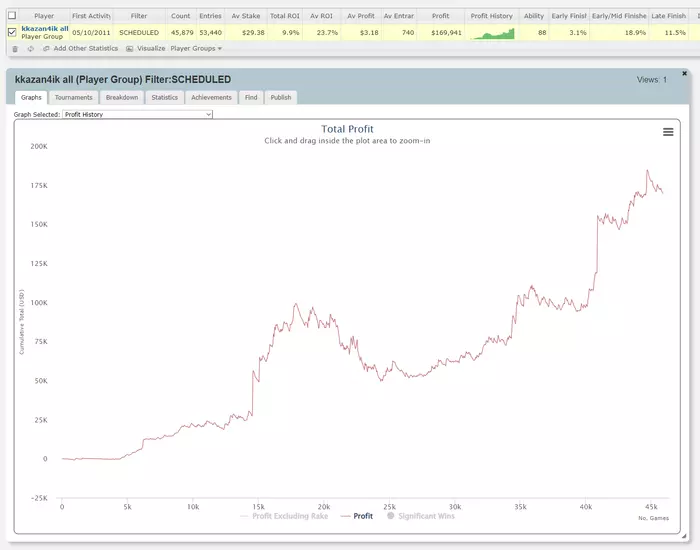Viewport: 700px width, 550px height.
Task: Toggle Significant Wins legend item
Action: [421, 516]
